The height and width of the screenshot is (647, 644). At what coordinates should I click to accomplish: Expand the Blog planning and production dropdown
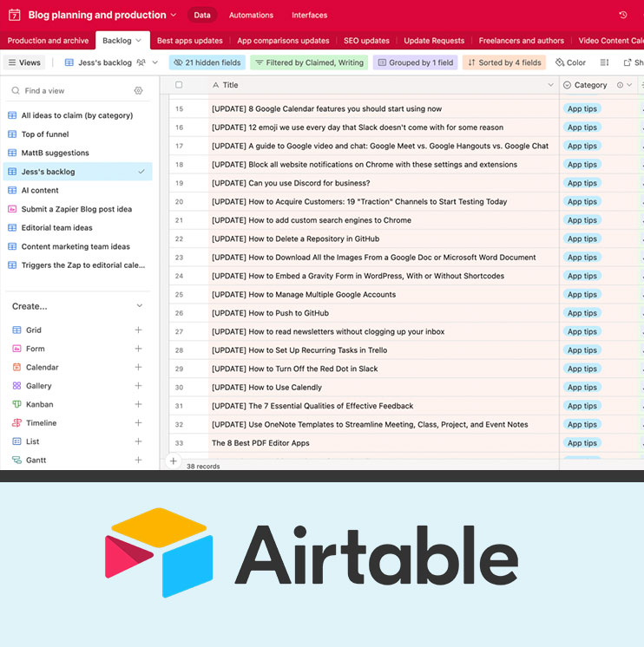point(174,15)
